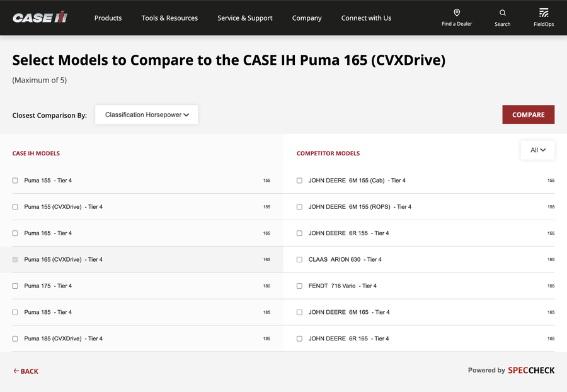The height and width of the screenshot is (392, 567).
Task: Click the Closest Comparison By label
Action: pyautogui.click(x=50, y=115)
